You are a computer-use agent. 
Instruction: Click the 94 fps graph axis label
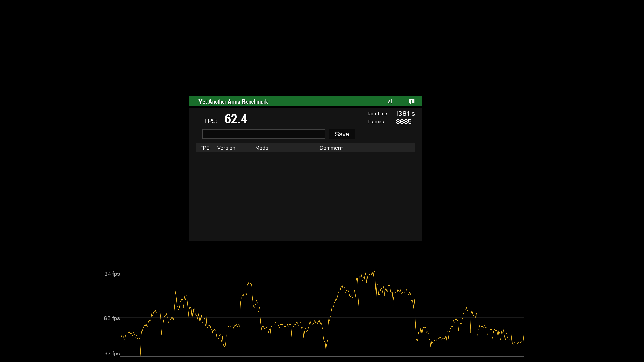coord(112,274)
